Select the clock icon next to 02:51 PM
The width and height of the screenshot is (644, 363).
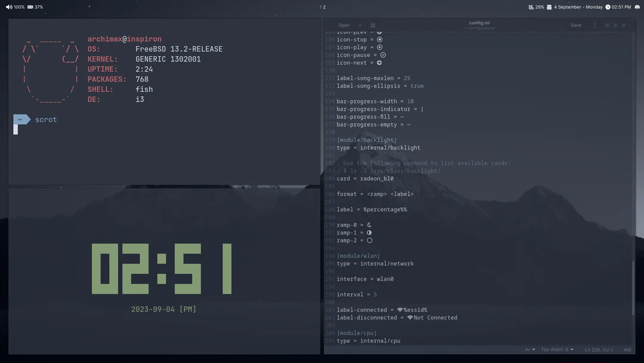point(608,7)
